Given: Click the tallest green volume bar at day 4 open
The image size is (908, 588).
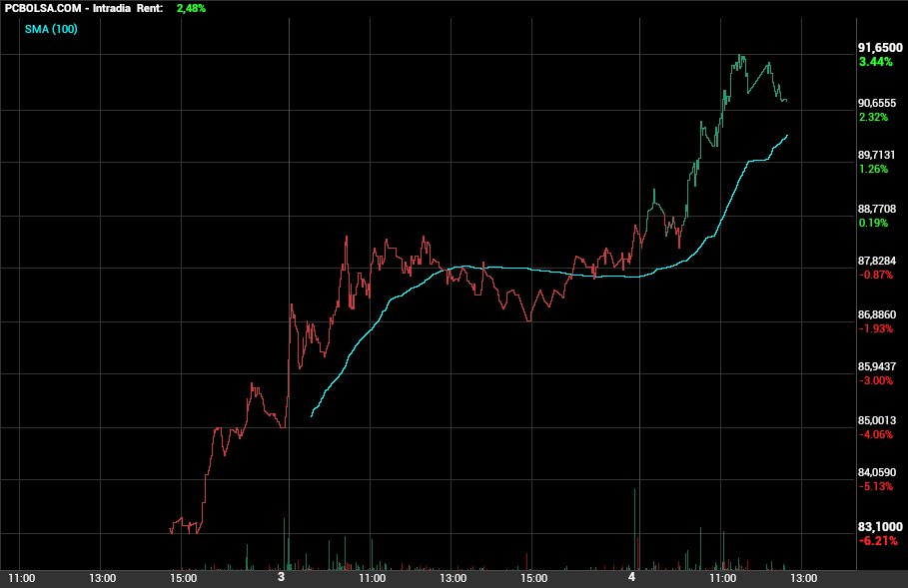Looking at the screenshot, I should tap(634, 529).
